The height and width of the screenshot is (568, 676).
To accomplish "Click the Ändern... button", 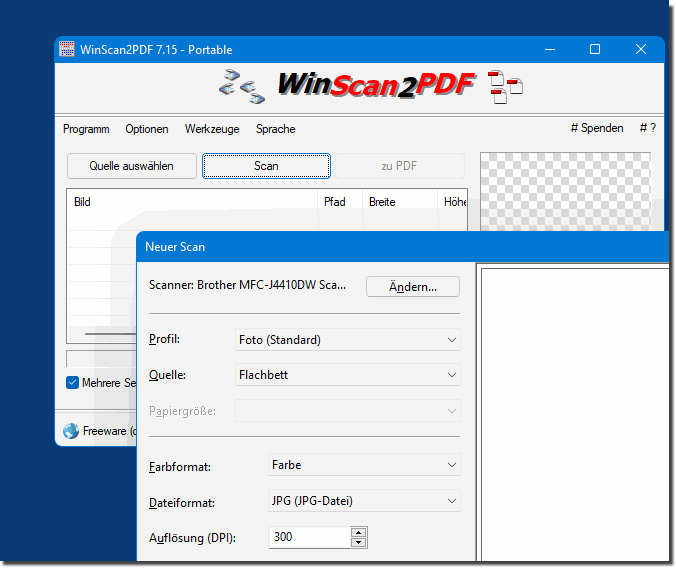I will [x=413, y=287].
